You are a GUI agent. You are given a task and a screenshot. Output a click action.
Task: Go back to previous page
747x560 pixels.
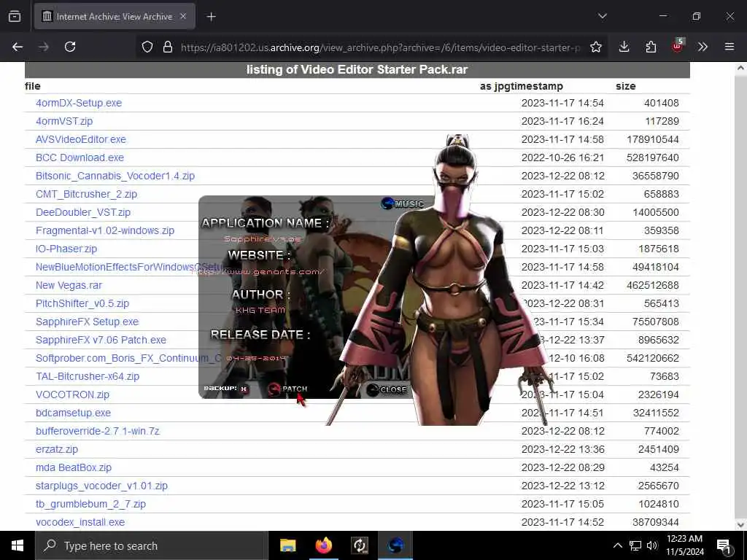pos(18,47)
